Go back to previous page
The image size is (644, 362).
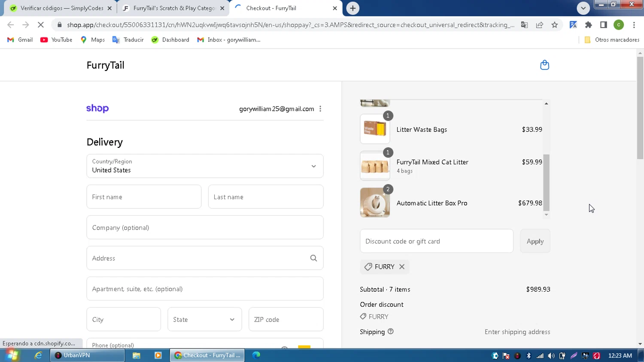(x=11, y=25)
